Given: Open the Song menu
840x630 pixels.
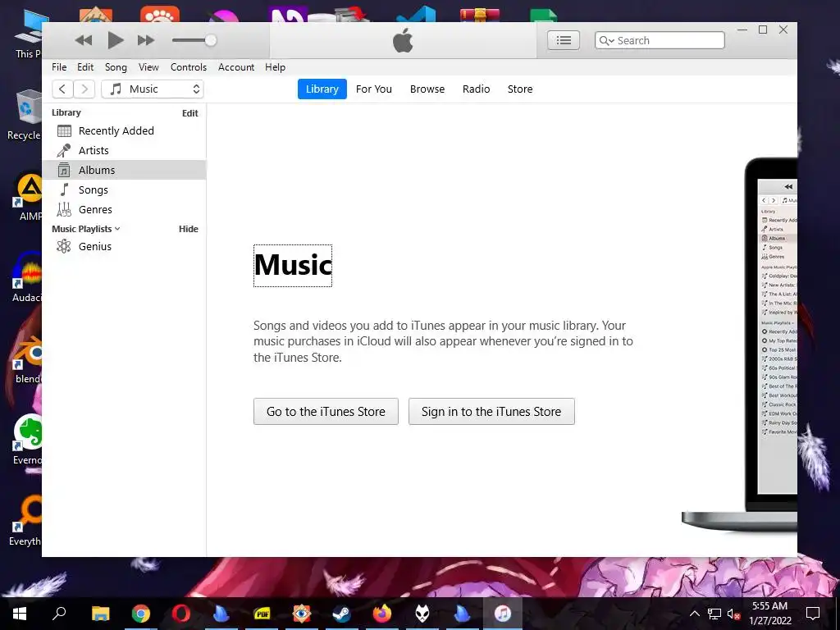Looking at the screenshot, I should 116,67.
